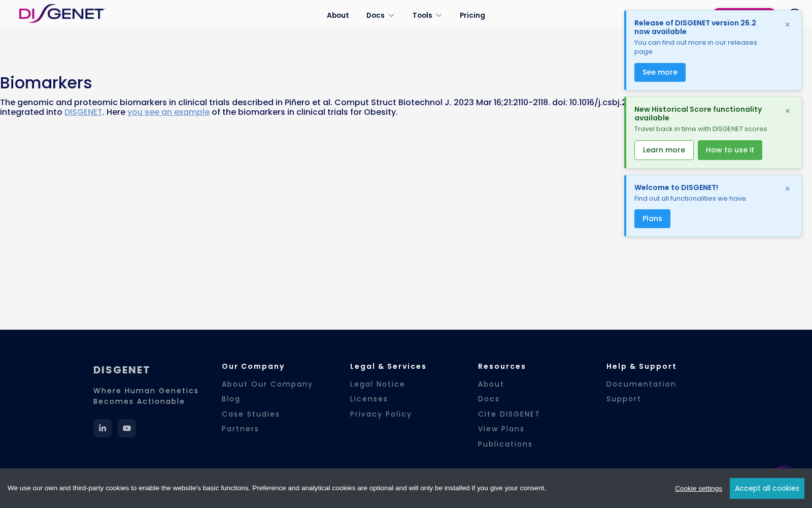The width and height of the screenshot is (812, 508).
Task: Accept all cookies
Action: coord(767,488)
